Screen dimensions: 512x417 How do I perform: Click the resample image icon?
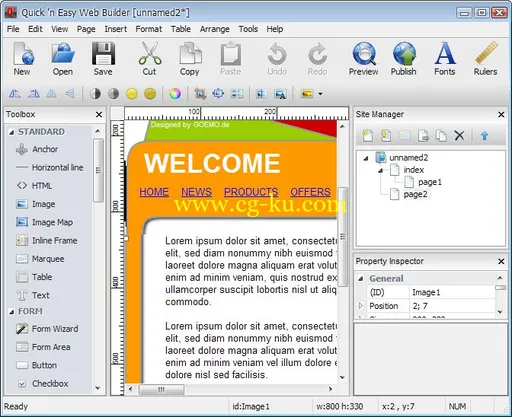click(218, 94)
